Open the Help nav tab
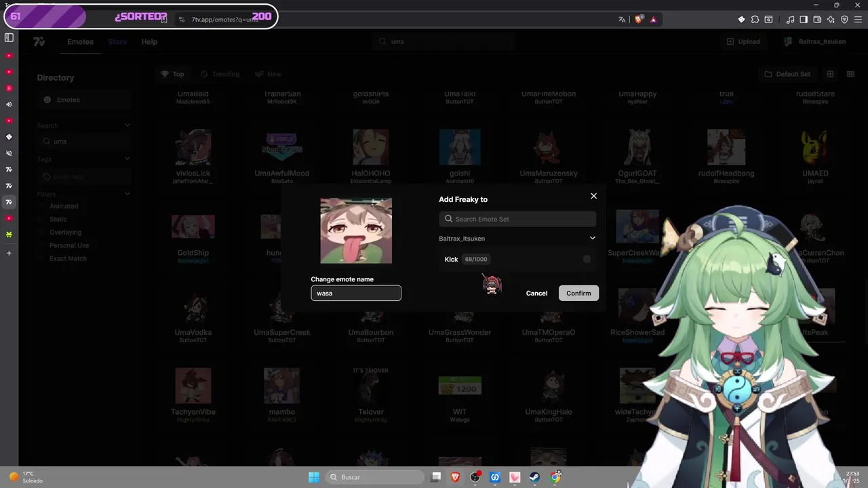This screenshot has width=868, height=488. [x=149, y=41]
